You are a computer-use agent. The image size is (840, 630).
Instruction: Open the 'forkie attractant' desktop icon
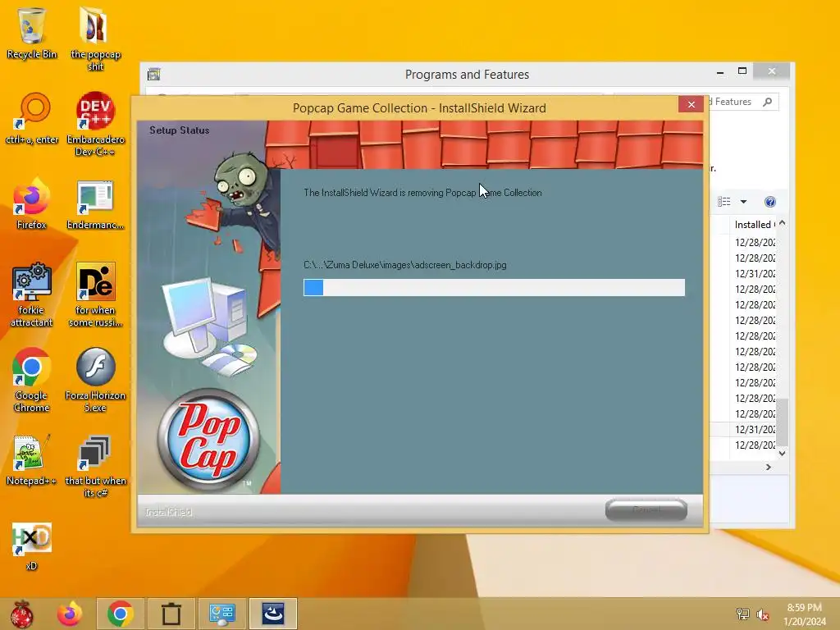[32, 294]
